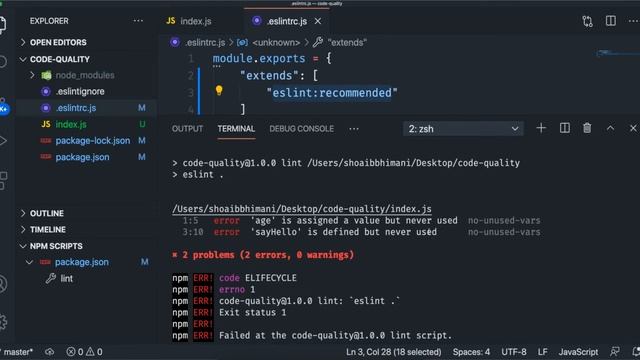Click the feedback icon in status bar
640x360 pixels.
[614, 351]
